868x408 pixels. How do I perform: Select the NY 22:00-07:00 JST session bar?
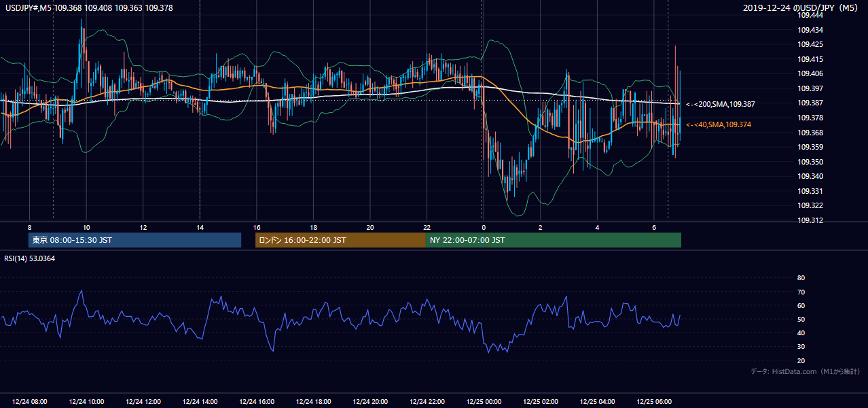(x=554, y=240)
